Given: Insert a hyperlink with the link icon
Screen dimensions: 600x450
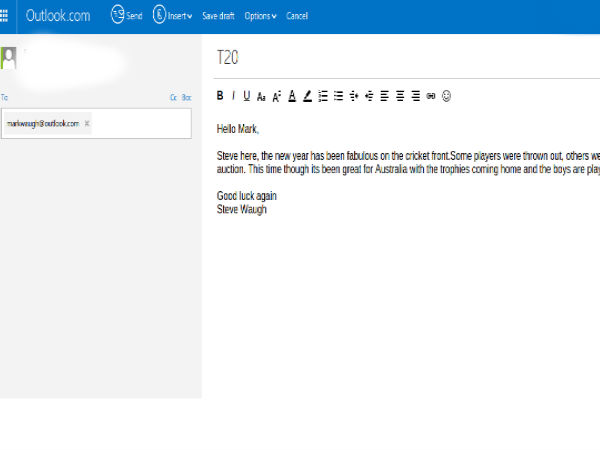Looking at the screenshot, I should [x=431, y=96].
